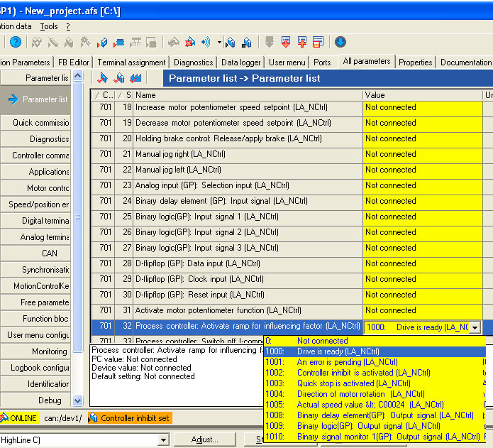Click the ONLINE status indicator icon
Screen dimensions: 493x448
click(x=4, y=418)
